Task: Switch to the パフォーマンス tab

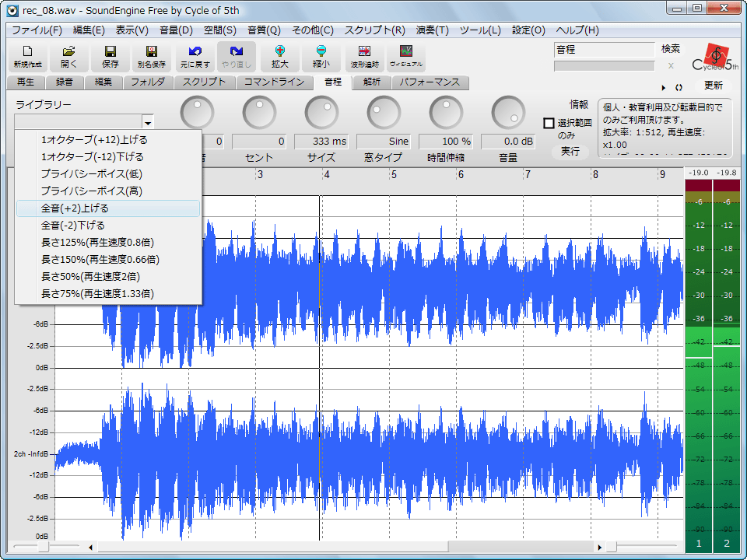Action: pos(430,82)
